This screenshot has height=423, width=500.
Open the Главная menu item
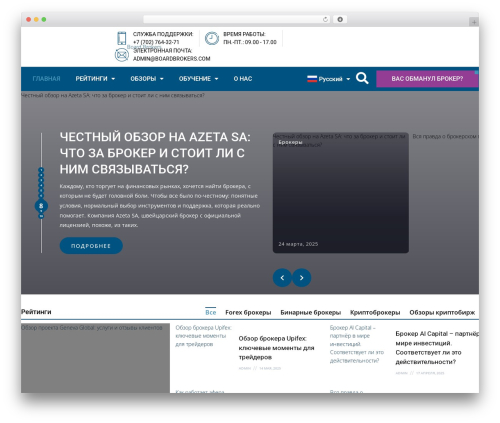click(46, 79)
